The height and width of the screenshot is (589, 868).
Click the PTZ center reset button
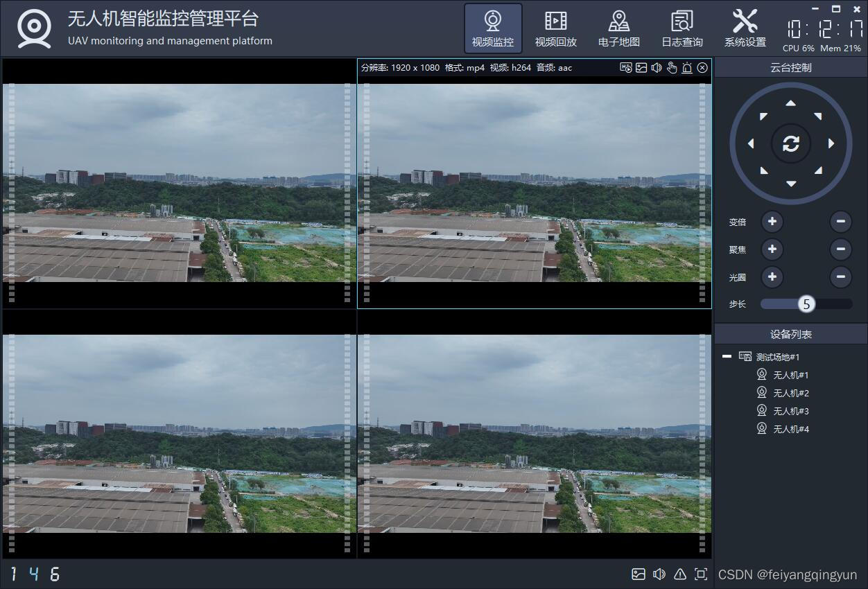click(791, 143)
